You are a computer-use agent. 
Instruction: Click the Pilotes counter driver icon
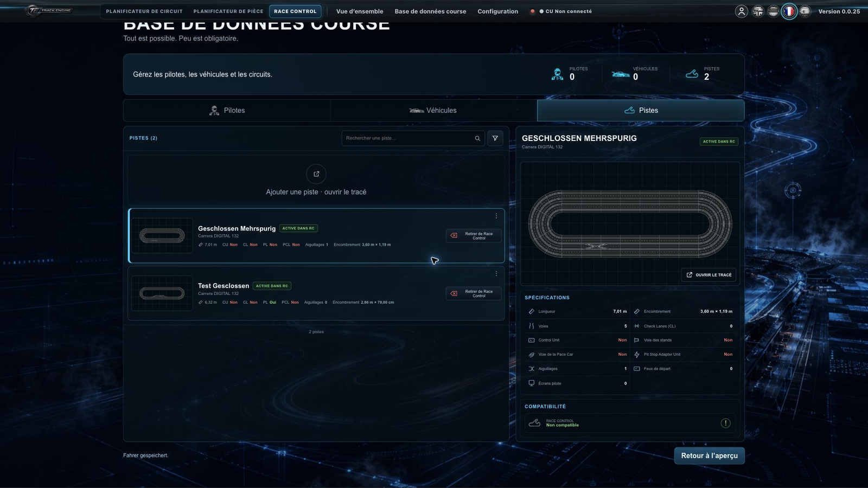coord(557,74)
